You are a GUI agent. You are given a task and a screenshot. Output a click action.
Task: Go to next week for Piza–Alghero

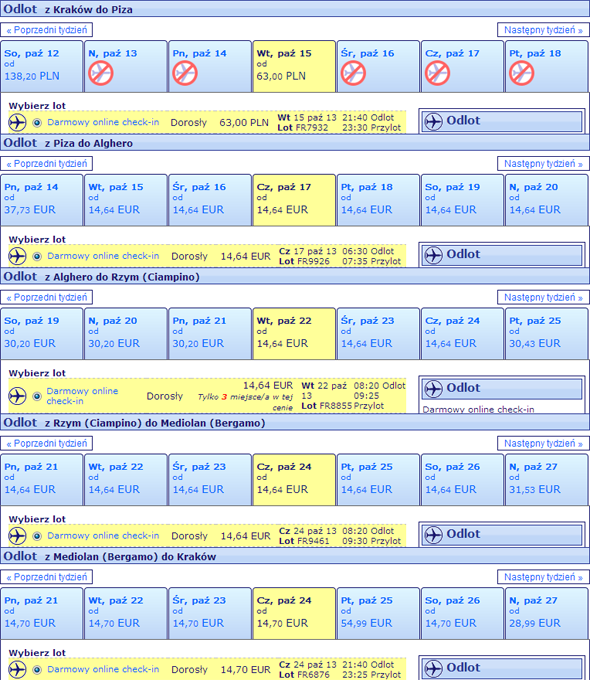point(543,163)
